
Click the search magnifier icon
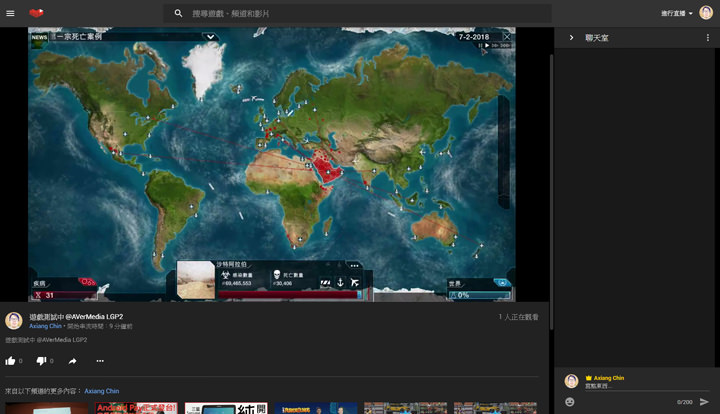coord(178,13)
